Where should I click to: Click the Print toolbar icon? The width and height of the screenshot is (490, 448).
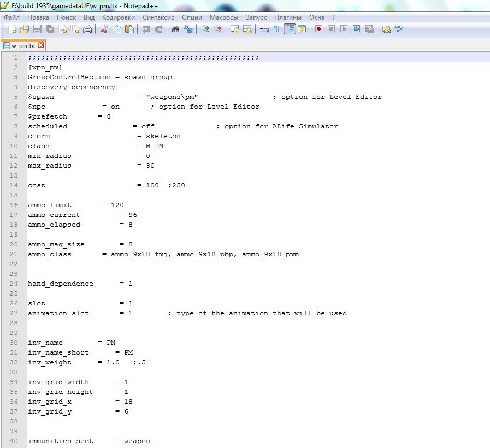(87, 30)
